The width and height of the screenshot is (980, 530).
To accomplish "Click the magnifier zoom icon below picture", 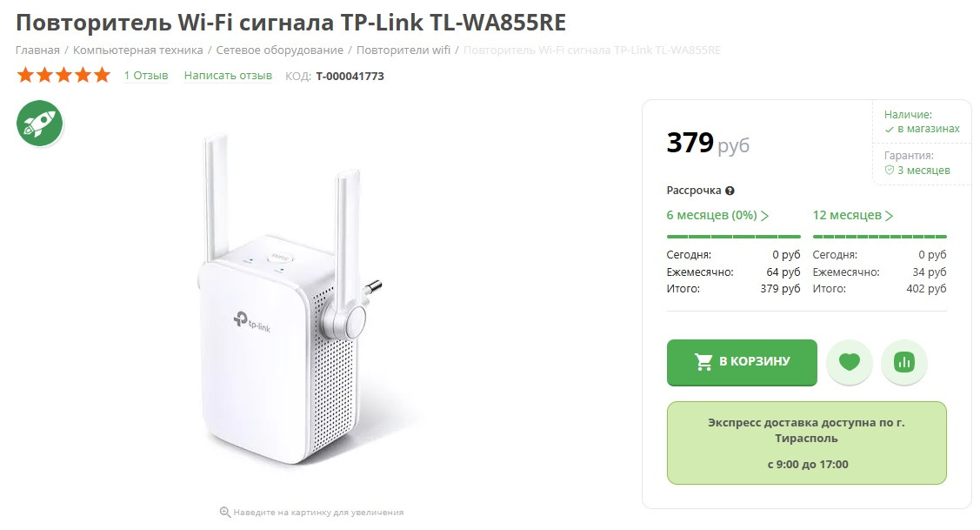I will [x=225, y=512].
